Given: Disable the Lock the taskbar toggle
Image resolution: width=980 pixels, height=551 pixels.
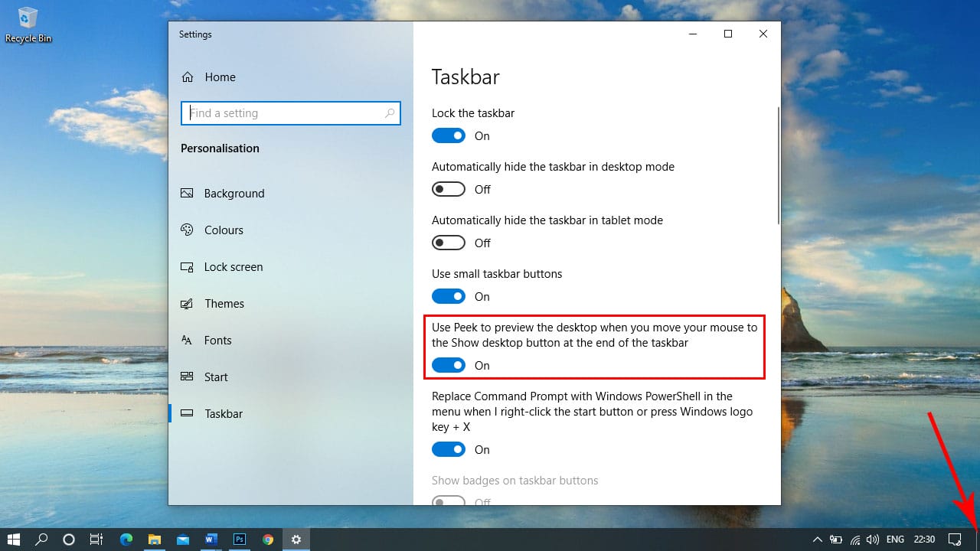Looking at the screenshot, I should [449, 135].
